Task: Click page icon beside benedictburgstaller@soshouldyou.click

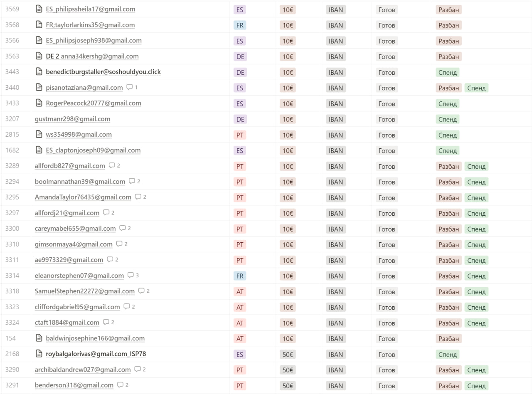Action: [39, 72]
